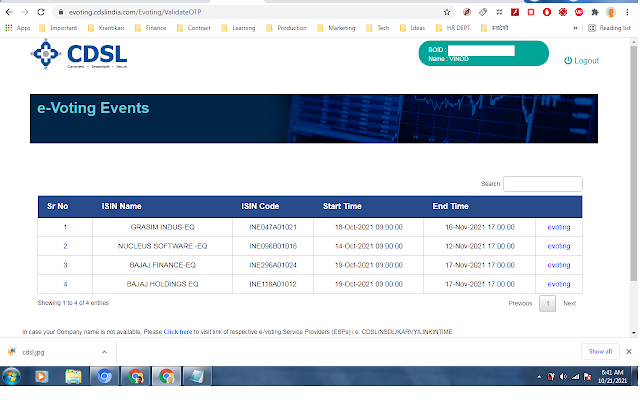The height and width of the screenshot is (400, 640).
Task: Click page 1 pagination button
Action: 548,303
